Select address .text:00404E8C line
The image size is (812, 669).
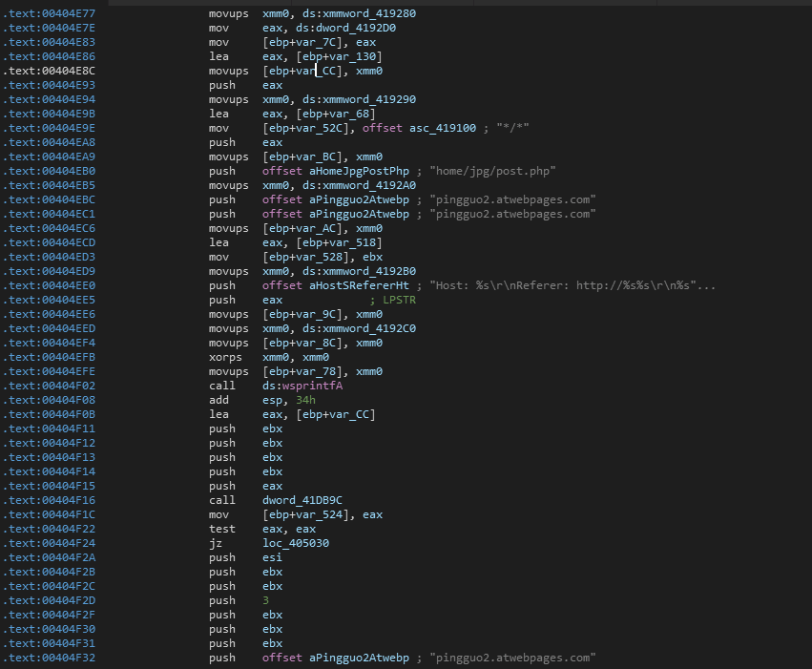coord(50,71)
